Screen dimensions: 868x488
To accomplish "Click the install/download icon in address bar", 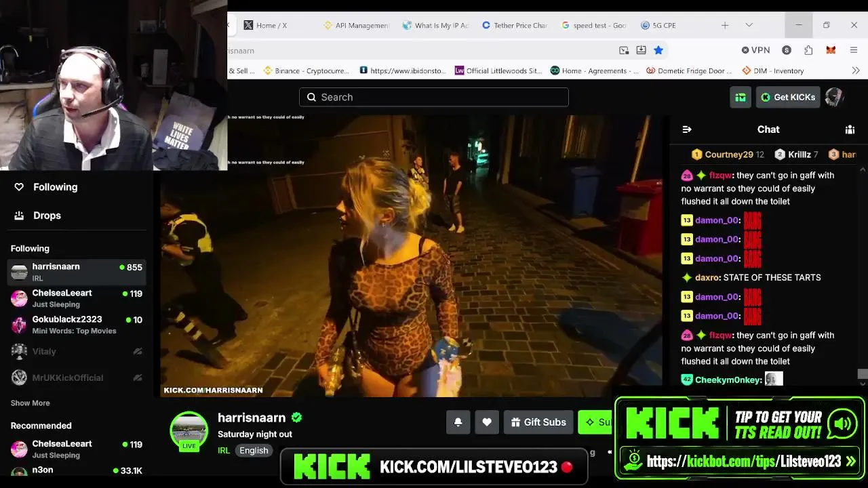I will coord(641,50).
